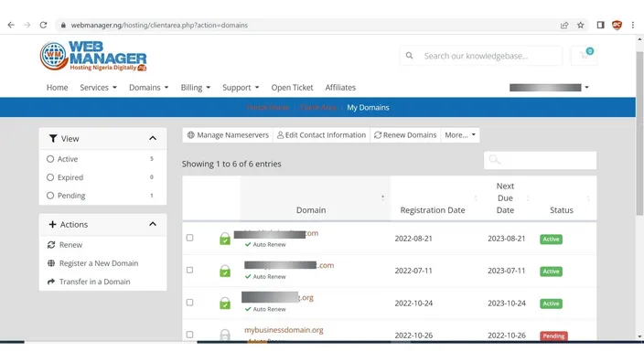Click the globe icon beside Register a New Domain
The width and height of the screenshot is (644, 362).
pyautogui.click(x=51, y=263)
